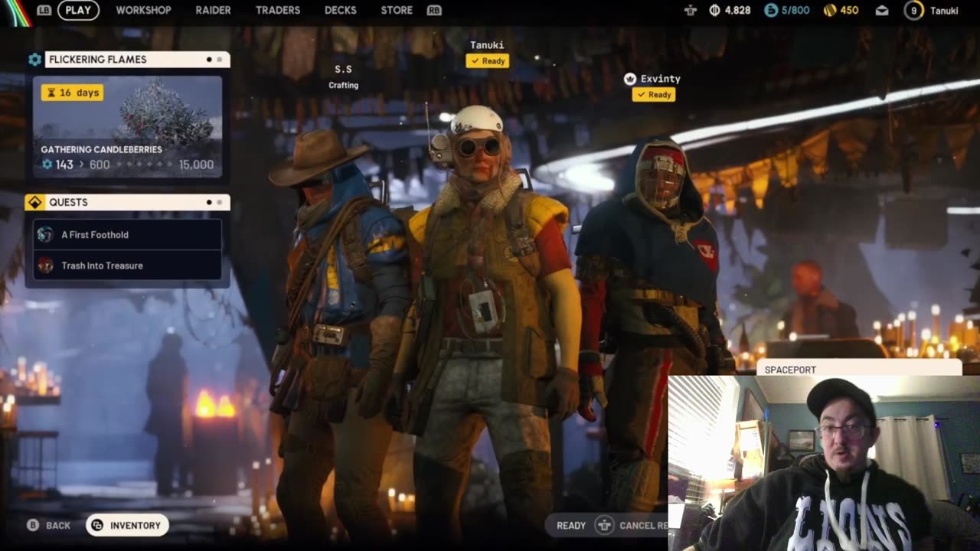Select the second page dot on Quests

[x=220, y=203]
